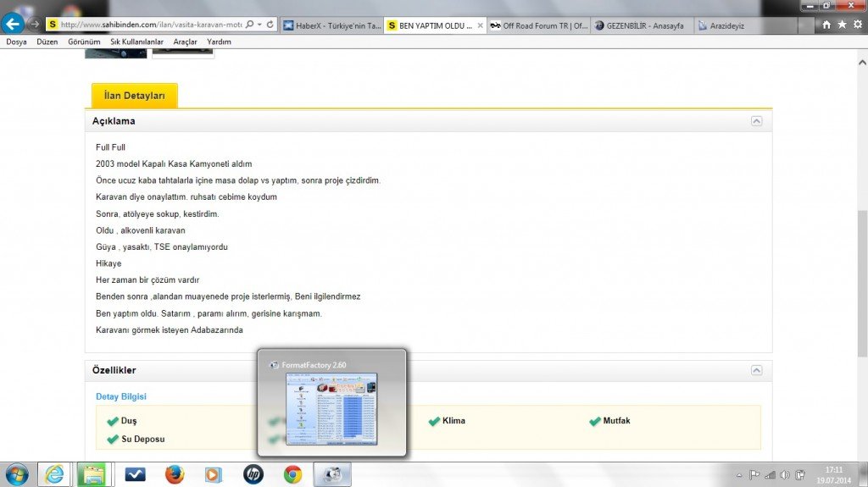Open the Home page icon
This screenshot has height=487, width=868.
point(826,25)
